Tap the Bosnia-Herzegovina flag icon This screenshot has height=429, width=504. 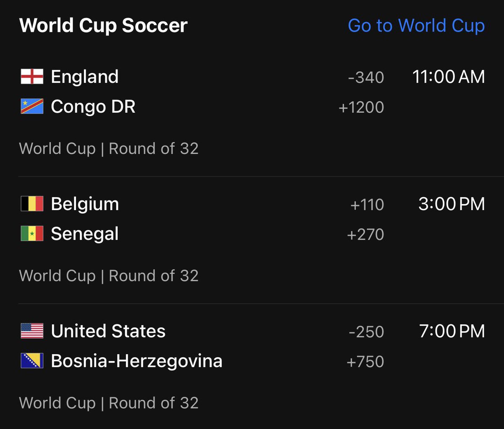click(32, 361)
